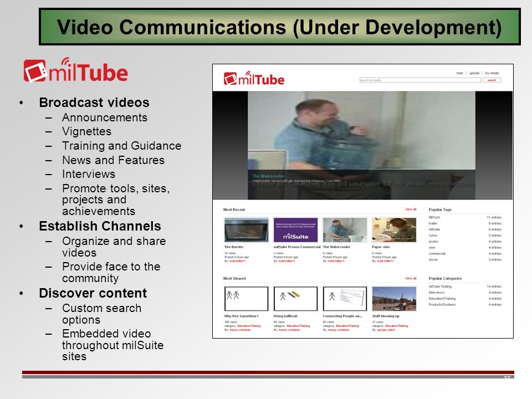This screenshot has height=399, width=532.
Task: Click Education/Training category under Why Use Sametime?
Action: click(249, 326)
